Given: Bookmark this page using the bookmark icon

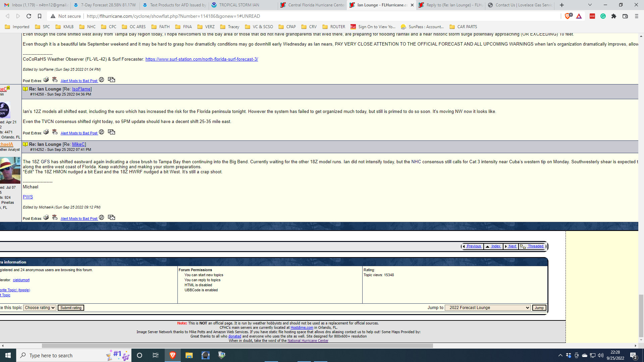Looking at the screenshot, I should [40, 16].
